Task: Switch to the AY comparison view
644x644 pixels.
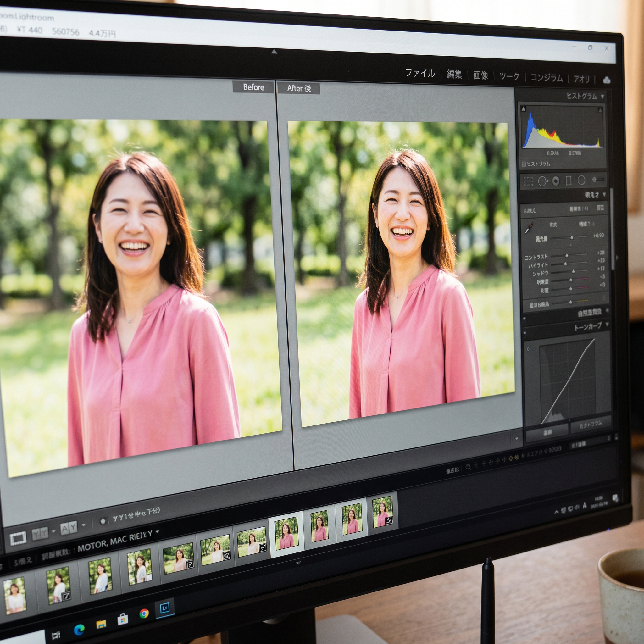Action: [x=69, y=528]
